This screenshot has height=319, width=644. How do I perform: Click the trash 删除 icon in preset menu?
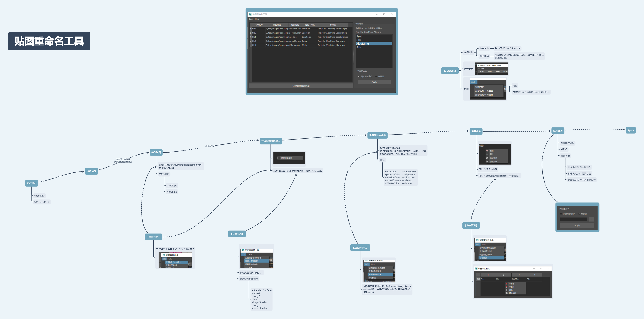506,290
